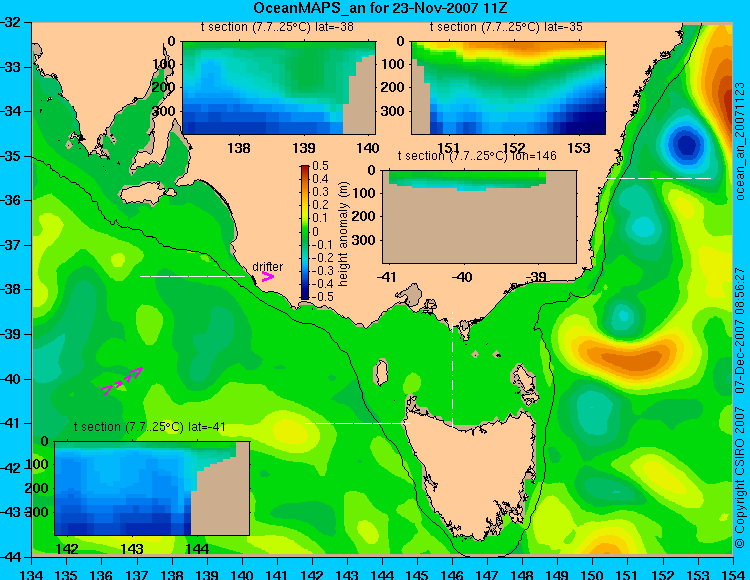Click the "134" longitude axis label
The image size is (750, 580).
32,574
